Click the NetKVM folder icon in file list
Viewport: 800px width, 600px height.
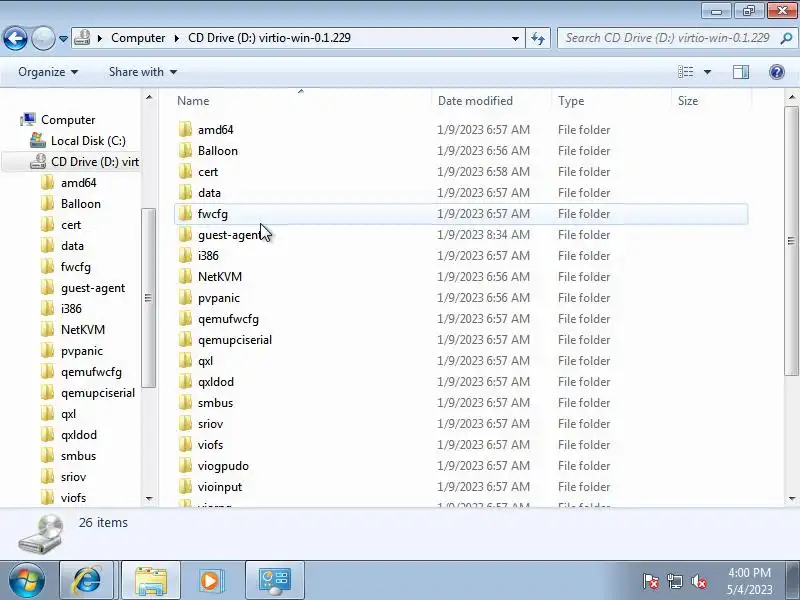(x=186, y=277)
